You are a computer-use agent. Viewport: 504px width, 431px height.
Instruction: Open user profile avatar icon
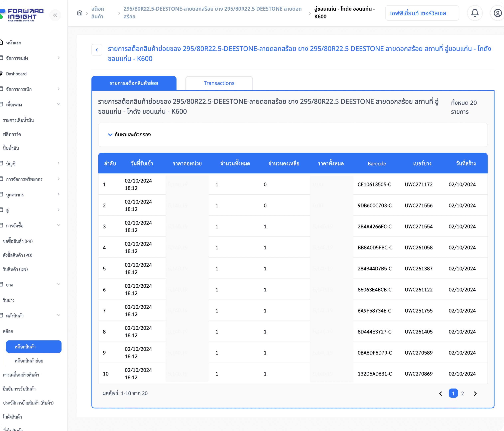pos(497,13)
